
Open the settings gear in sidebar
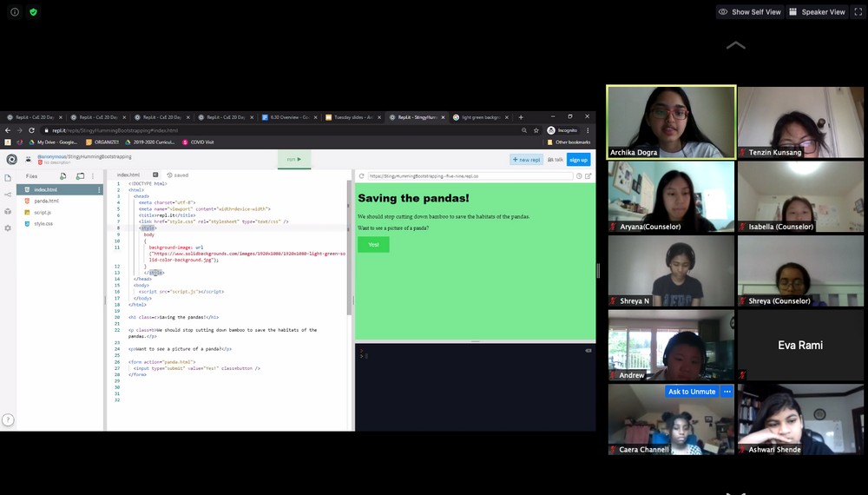(8, 228)
